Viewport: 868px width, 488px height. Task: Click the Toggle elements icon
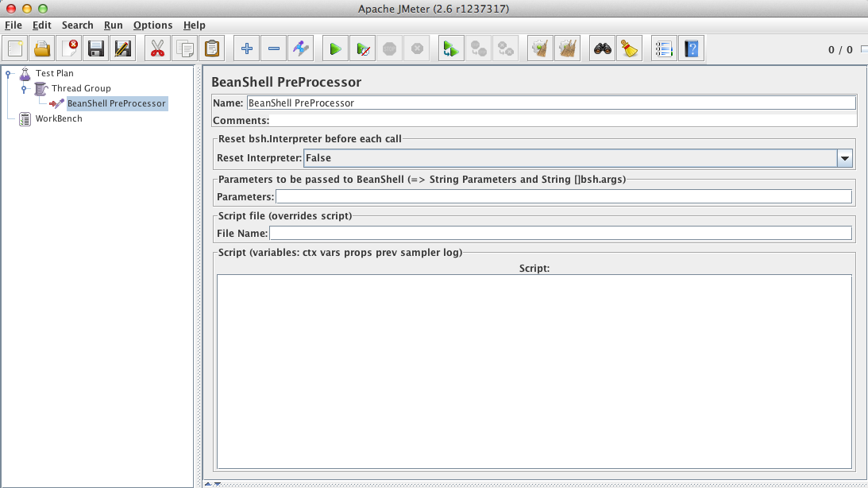(301, 48)
